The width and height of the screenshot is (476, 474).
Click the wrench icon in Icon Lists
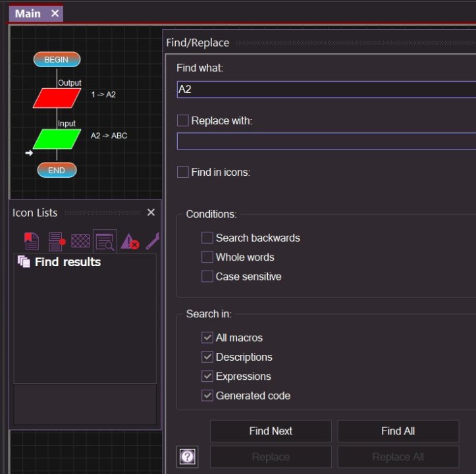coord(153,242)
